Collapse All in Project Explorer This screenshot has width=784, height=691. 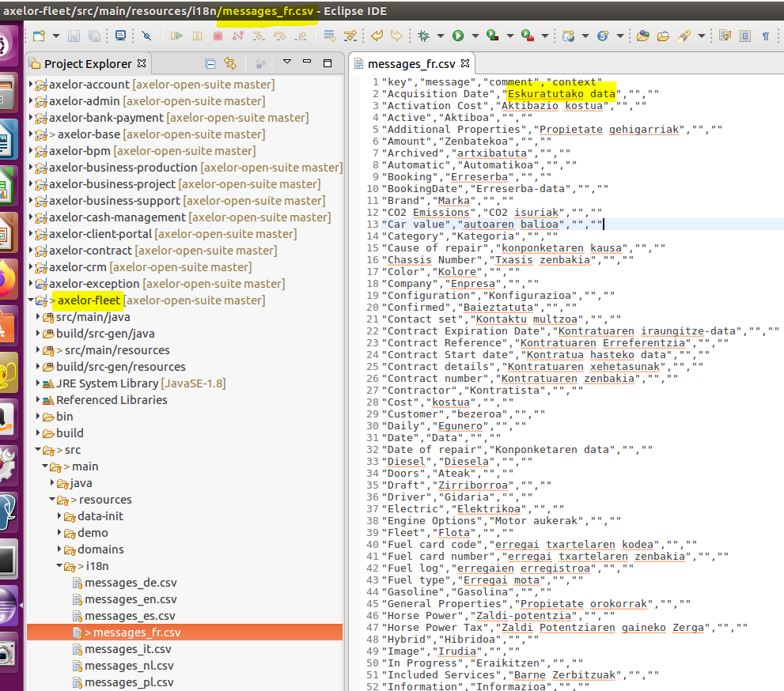tap(210, 63)
